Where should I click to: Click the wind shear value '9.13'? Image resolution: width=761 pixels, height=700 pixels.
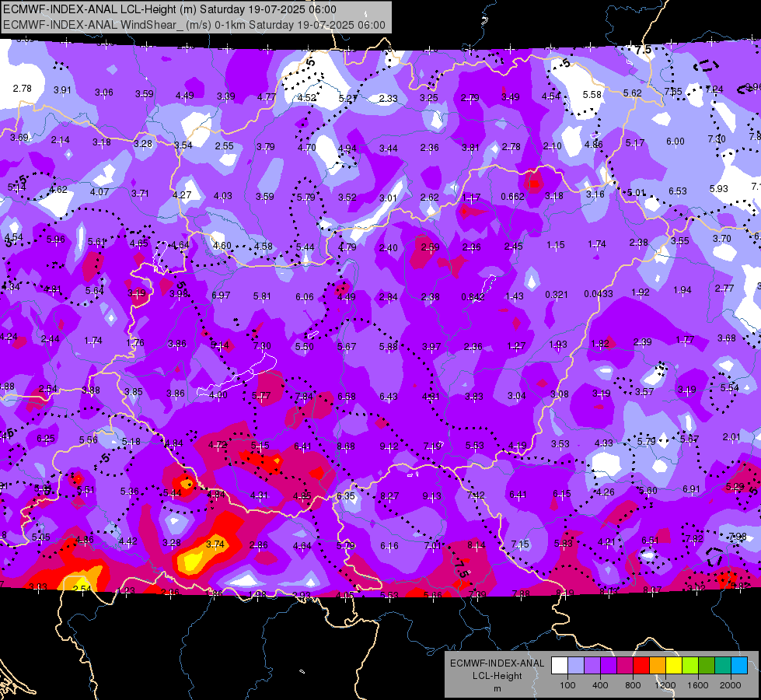coord(432,496)
